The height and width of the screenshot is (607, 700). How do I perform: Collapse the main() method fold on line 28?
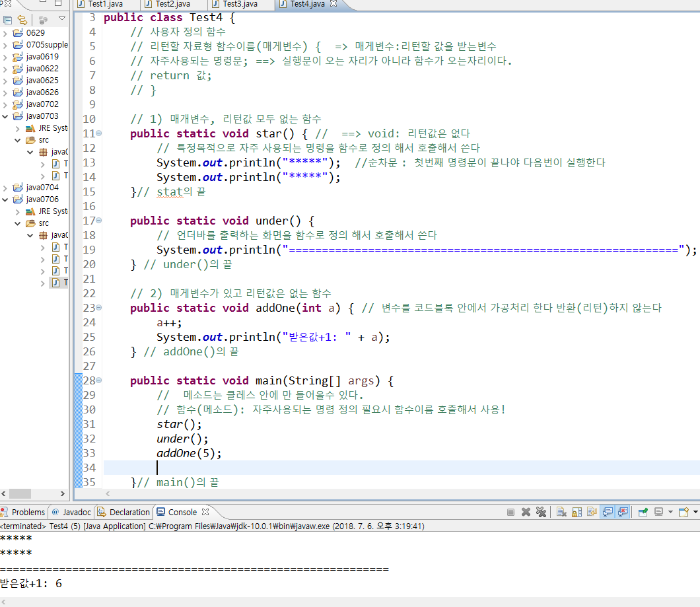coord(98,380)
